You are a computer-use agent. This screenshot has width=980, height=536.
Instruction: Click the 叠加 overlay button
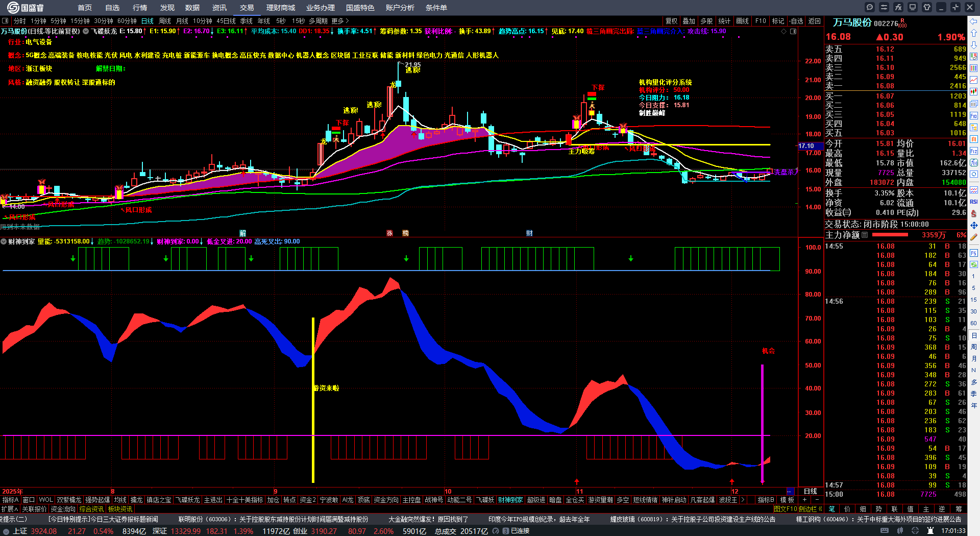(689, 21)
